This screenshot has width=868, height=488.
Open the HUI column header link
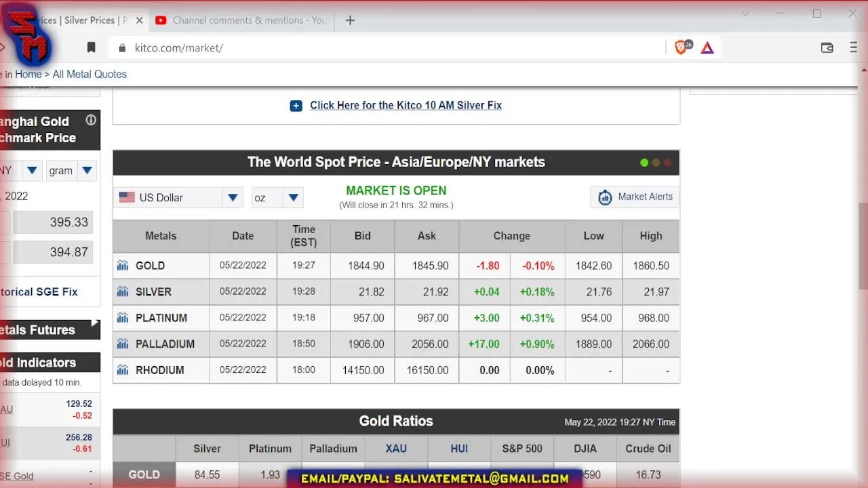459,449
